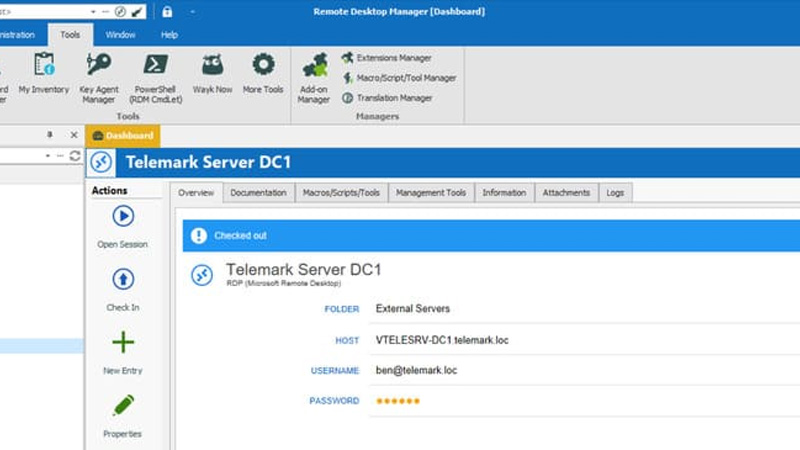Start Wayk Now tool
The image size is (800, 450).
pyautogui.click(x=212, y=73)
